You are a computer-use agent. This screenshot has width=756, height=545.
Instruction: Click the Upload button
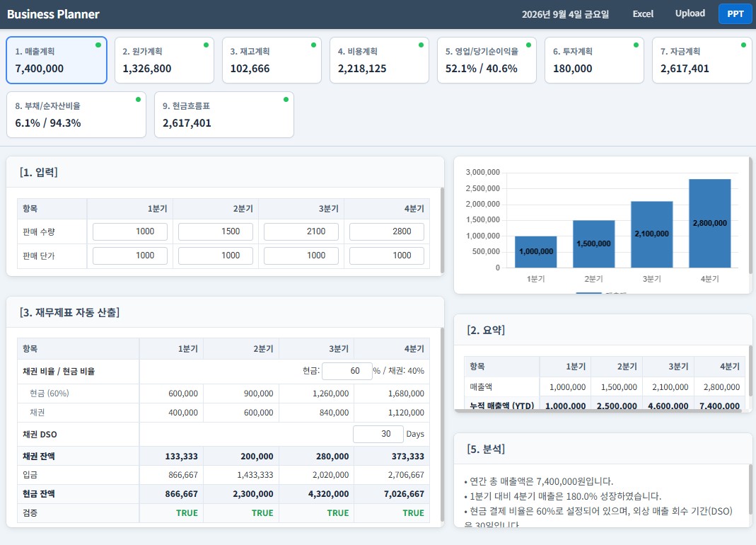690,13
